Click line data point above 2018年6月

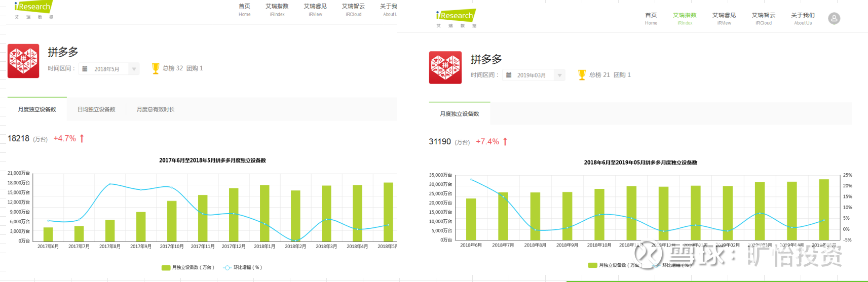tap(471, 180)
